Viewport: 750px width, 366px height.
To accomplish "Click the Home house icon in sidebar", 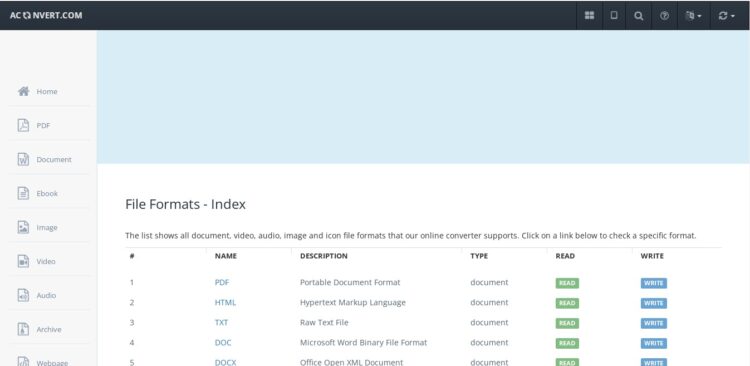I will coord(23,91).
